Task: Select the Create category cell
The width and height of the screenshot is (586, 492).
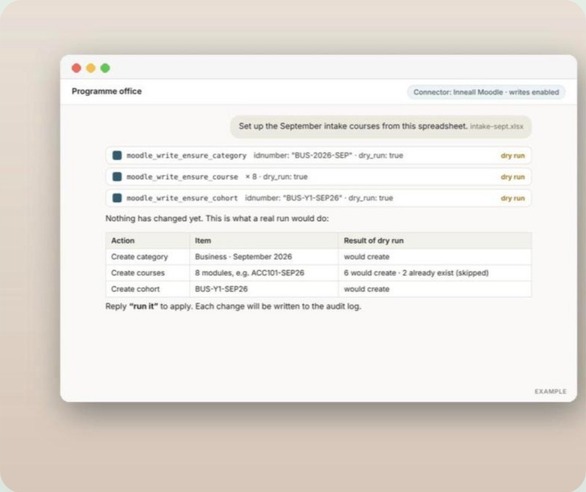Action: (148, 257)
